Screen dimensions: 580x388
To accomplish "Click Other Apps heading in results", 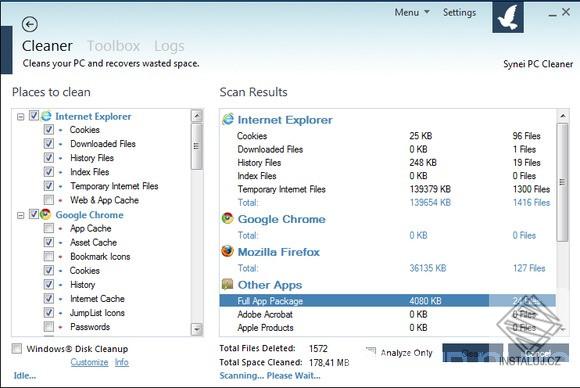I will [x=270, y=285].
